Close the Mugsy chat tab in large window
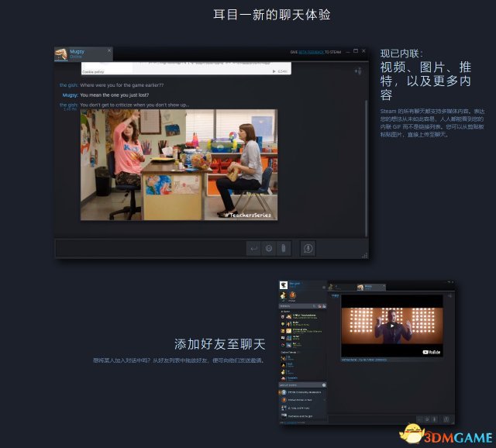The width and height of the screenshot is (496, 448). click(109, 50)
